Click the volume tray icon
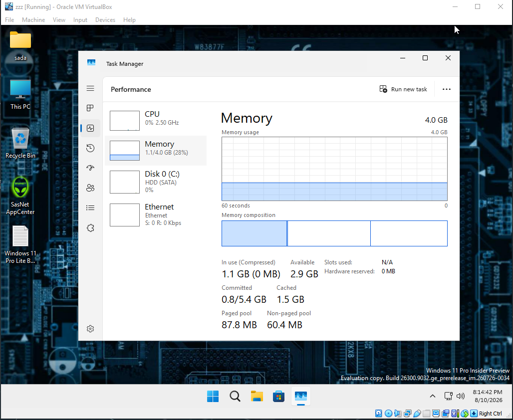This screenshot has height=420, width=513. tap(460, 396)
